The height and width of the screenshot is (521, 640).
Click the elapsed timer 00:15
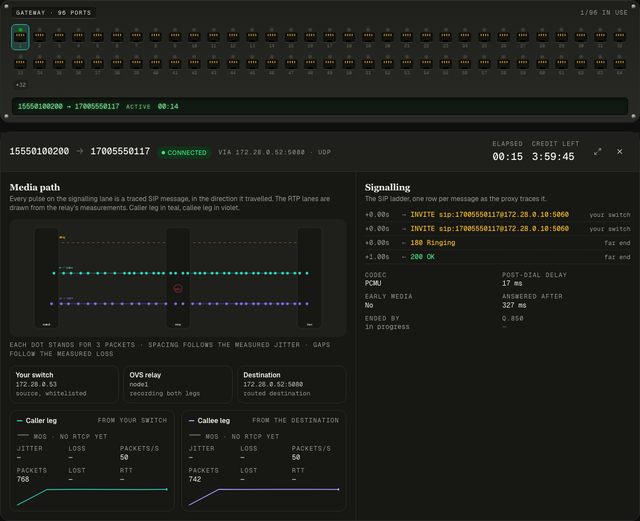coord(507,157)
